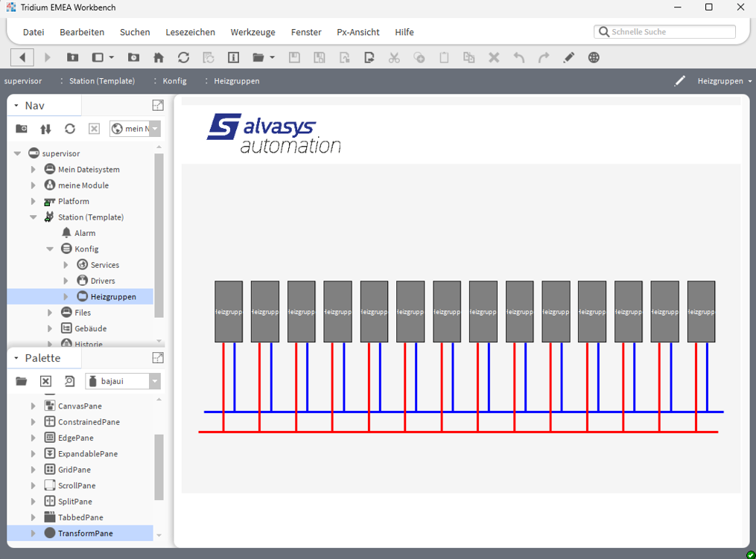Go forward with the right arrow toolbar button

(47, 57)
